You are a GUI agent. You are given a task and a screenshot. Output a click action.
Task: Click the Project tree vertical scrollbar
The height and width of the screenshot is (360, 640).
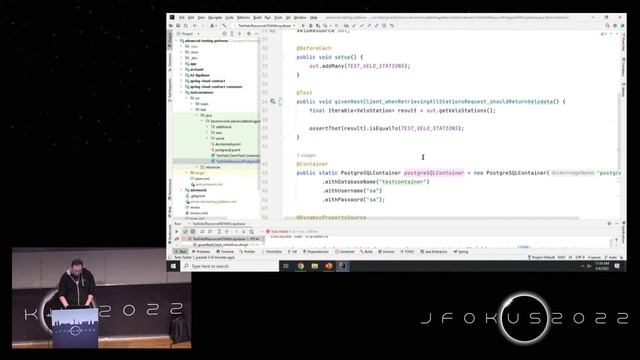[259, 114]
